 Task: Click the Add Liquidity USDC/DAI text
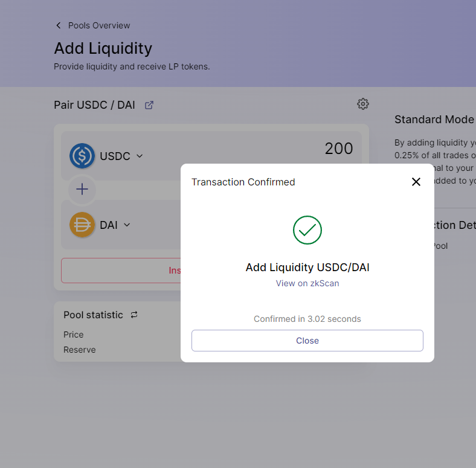307,268
